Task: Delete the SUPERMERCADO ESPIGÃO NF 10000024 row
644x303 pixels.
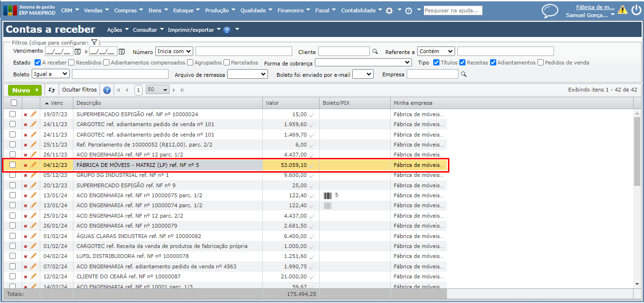Action: pos(26,114)
